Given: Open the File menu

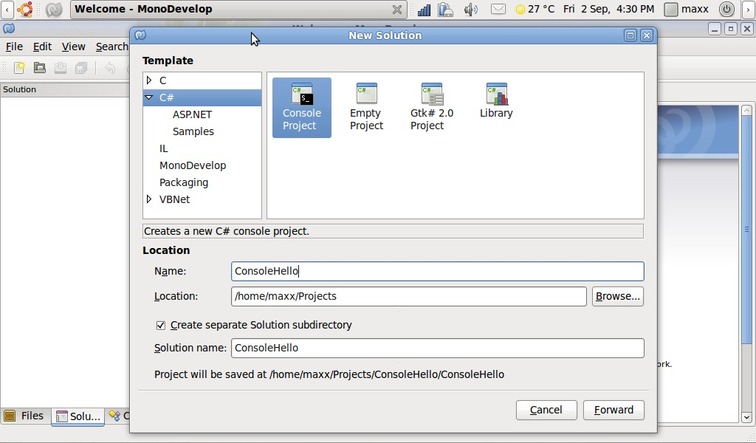Looking at the screenshot, I should pyautogui.click(x=14, y=47).
